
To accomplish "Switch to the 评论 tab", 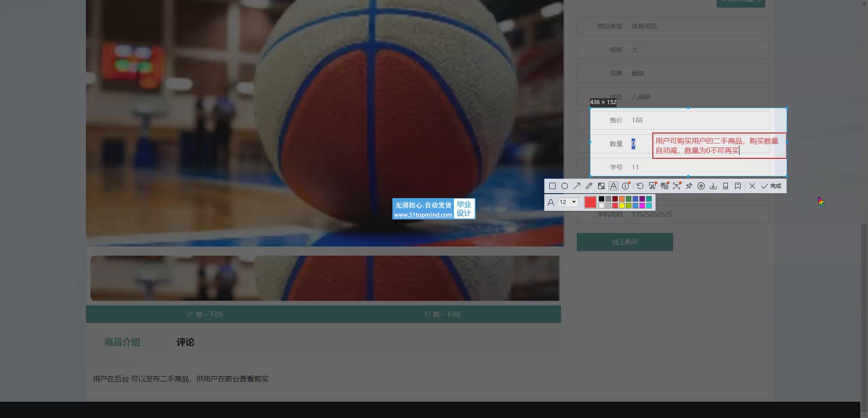I will [185, 342].
